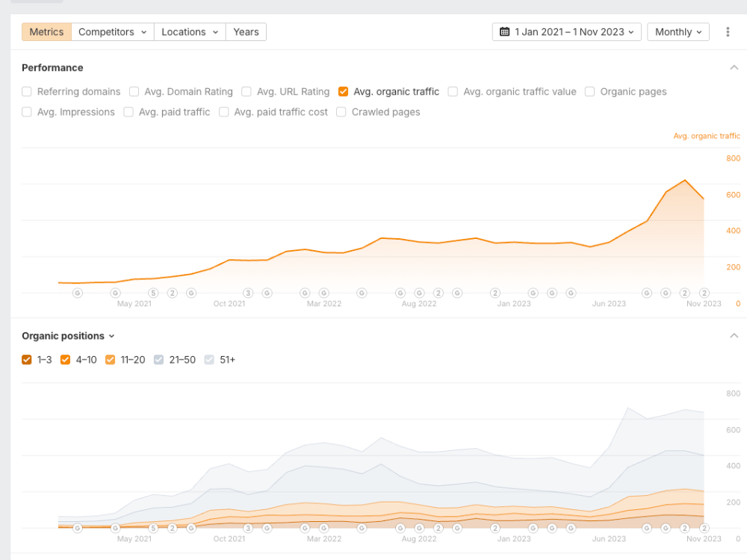Collapse the Performance section
Image resolution: width=747 pixels, height=560 pixels.
[x=733, y=67]
